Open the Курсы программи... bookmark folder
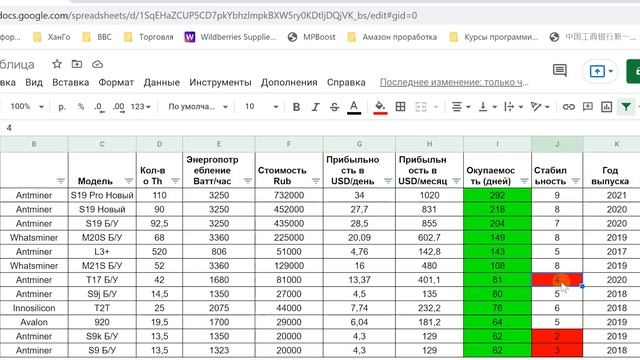The image size is (640, 360). [493, 37]
